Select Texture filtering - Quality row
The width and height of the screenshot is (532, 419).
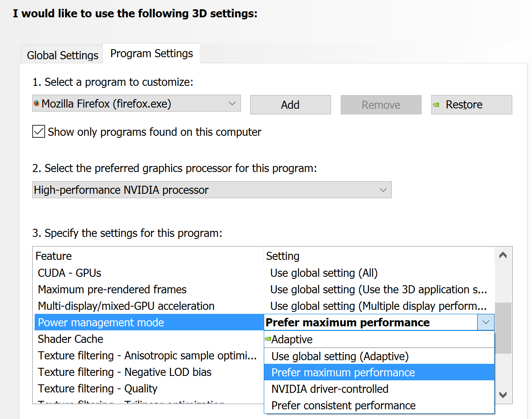coord(149,388)
